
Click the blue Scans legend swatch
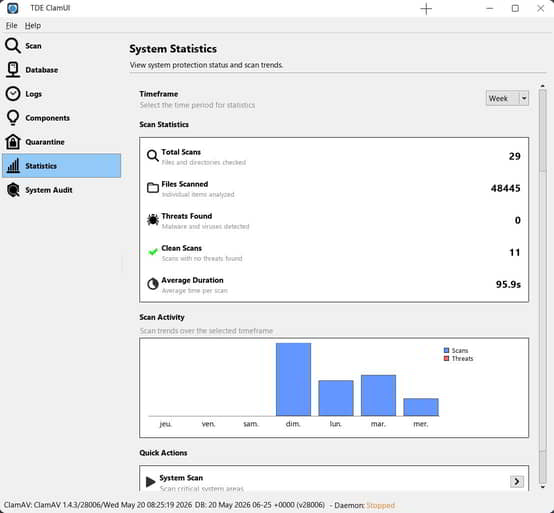pos(446,350)
